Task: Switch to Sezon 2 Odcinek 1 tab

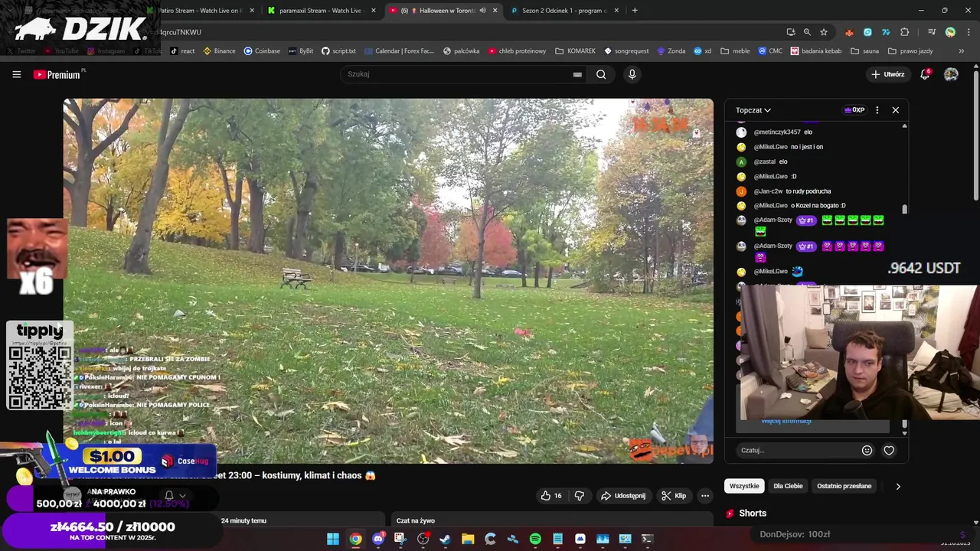Action: click(563, 11)
